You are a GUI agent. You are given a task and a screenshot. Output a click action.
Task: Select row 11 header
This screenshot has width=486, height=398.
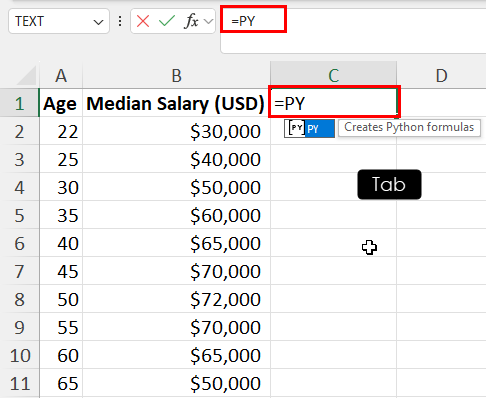point(19,383)
